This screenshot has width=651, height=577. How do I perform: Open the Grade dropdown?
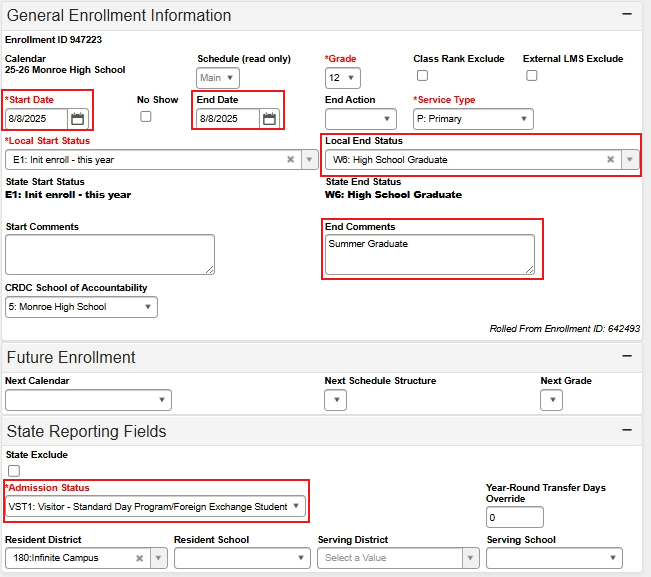click(342, 78)
